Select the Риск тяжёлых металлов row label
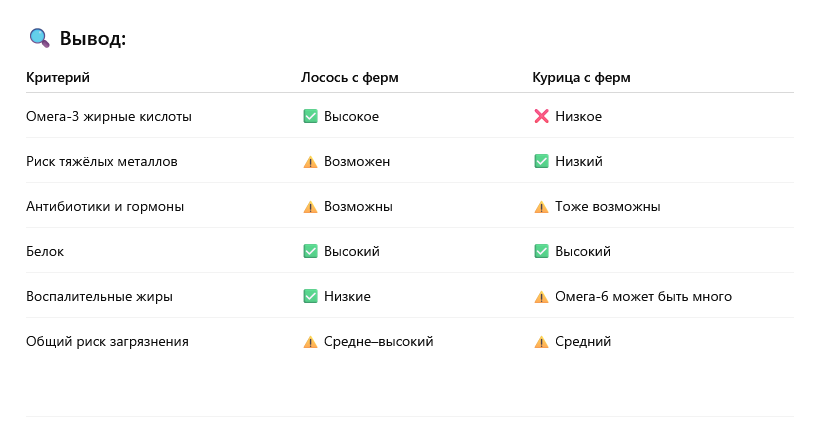The height and width of the screenshot is (422, 824). tap(102, 161)
